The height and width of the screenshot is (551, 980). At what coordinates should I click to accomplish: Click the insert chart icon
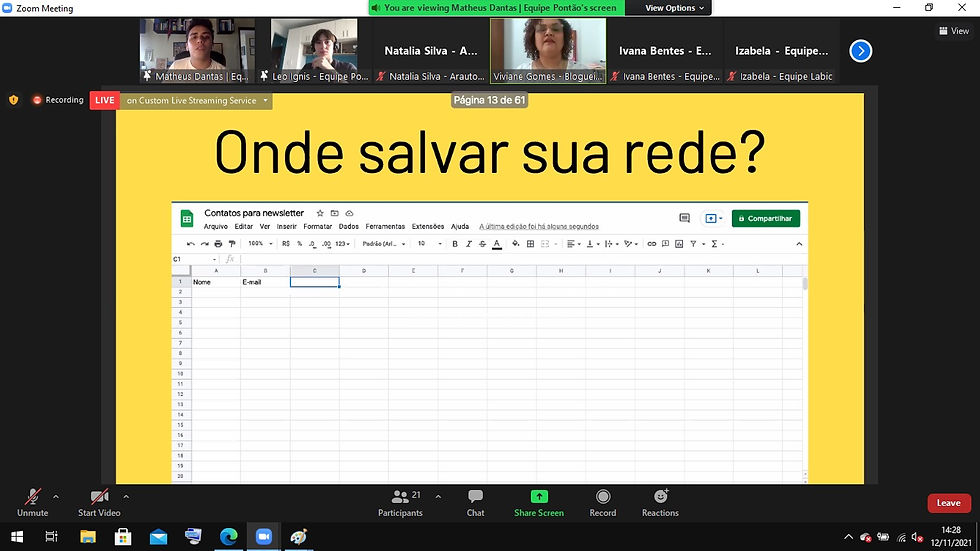679,244
